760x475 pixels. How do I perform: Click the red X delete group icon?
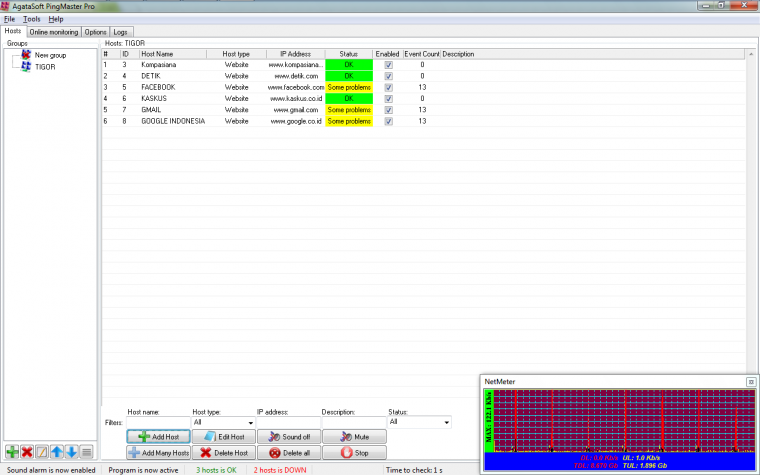[27, 452]
